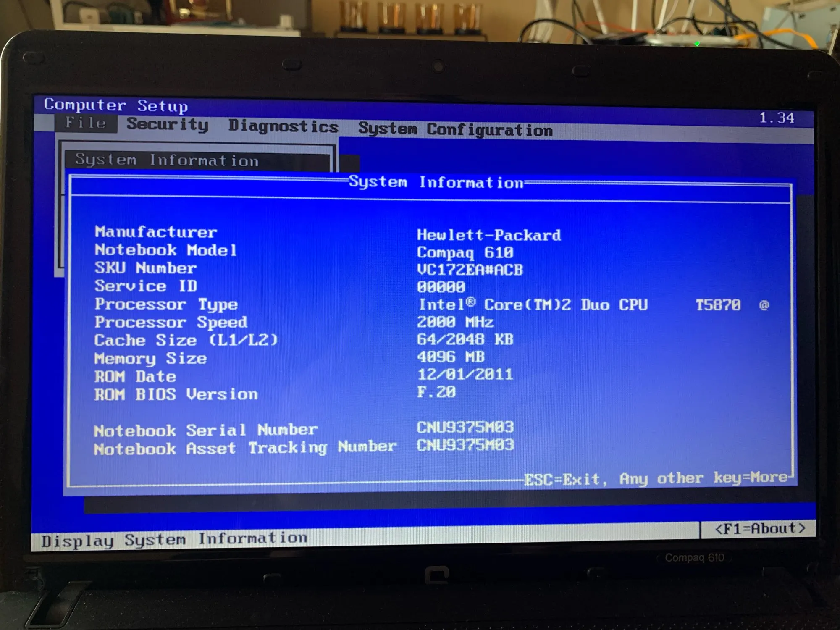
Task: Click the Compaq 610 model value
Action: point(465,253)
